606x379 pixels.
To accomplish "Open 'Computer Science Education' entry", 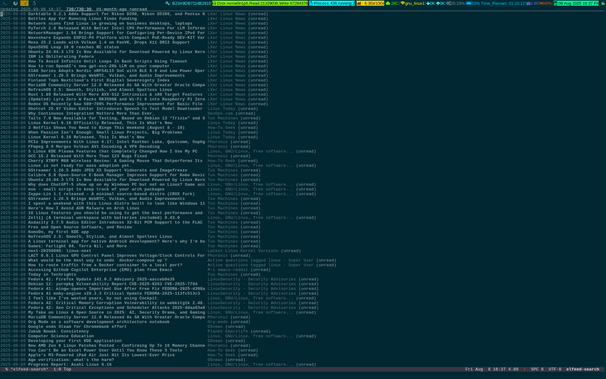I will [x=61, y=336].
